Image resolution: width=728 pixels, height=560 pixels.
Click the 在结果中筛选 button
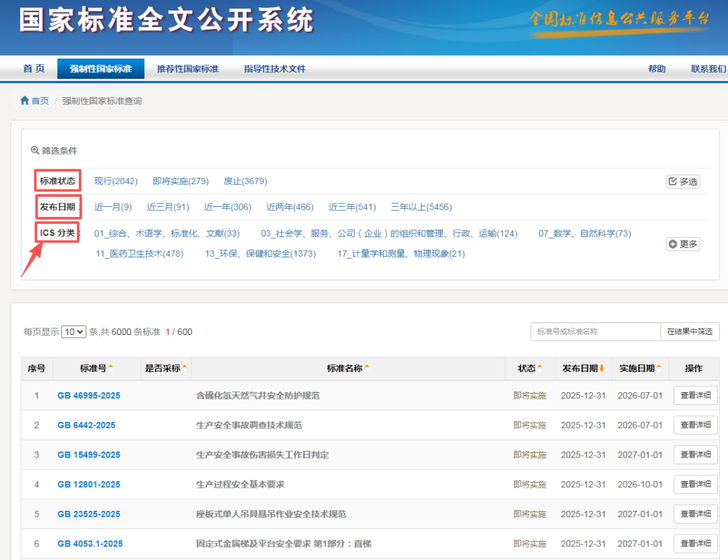pyautogui.click(x=690, y=332)
